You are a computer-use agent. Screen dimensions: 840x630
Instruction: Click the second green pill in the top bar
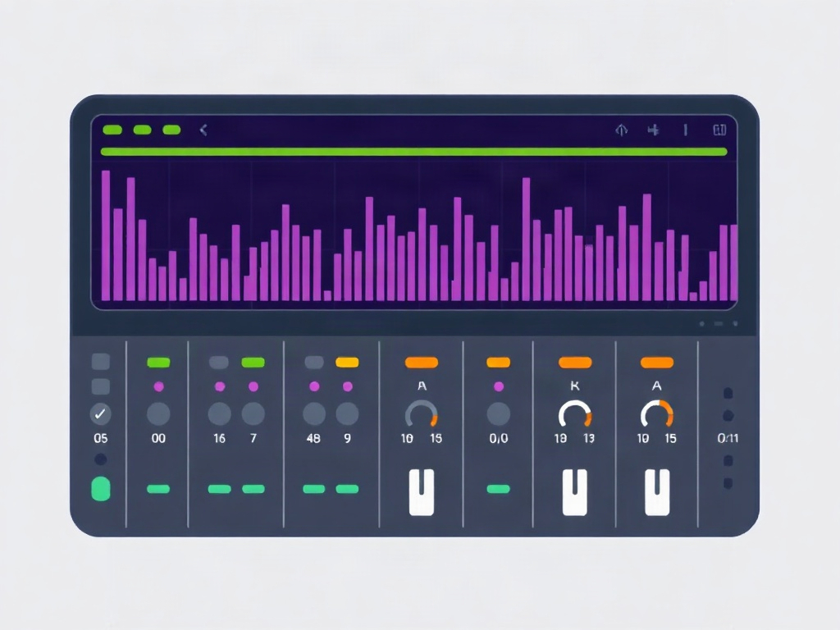tap(143, 130)
